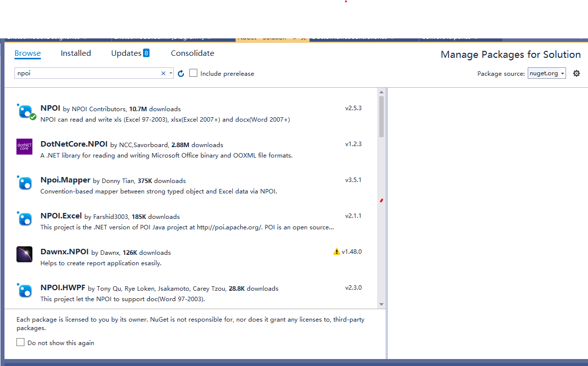Click the warning icon beside v1.48.0
Screen dimensions: 588x366
point(336,251)
